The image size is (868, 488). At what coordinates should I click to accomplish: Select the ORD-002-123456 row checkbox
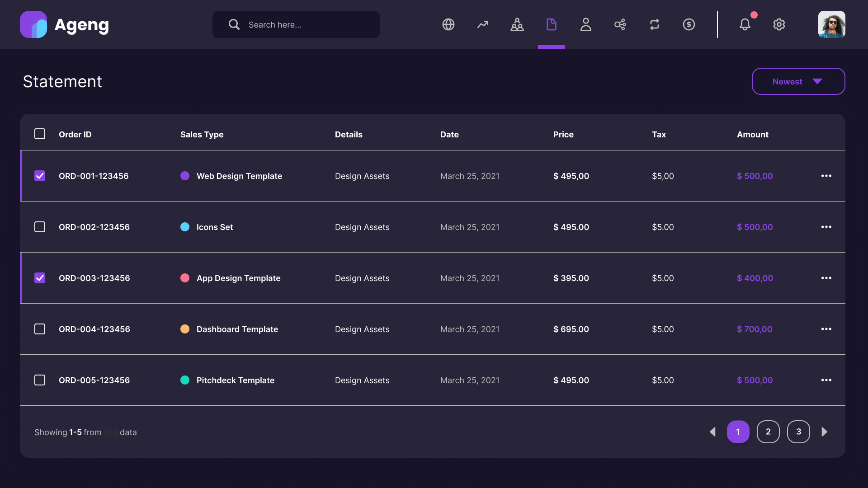click(x=40, y=227)
